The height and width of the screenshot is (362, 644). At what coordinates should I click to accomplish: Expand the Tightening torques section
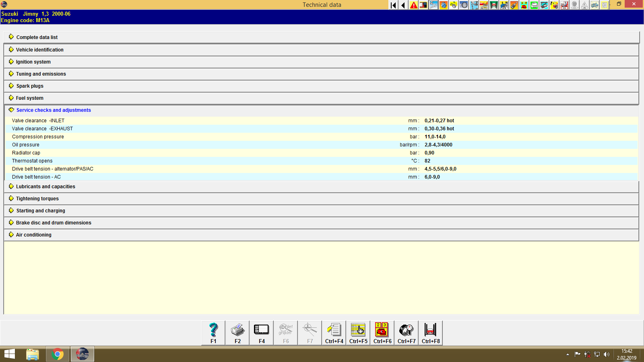click(x=37, y=198)
